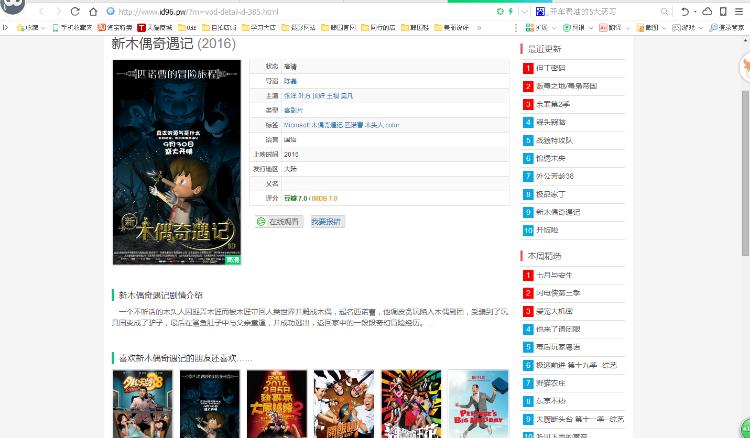This screenshot has width=750, height=438.
Task: Open rank 6 item in weekly picks list
Action: pos(576,365)
